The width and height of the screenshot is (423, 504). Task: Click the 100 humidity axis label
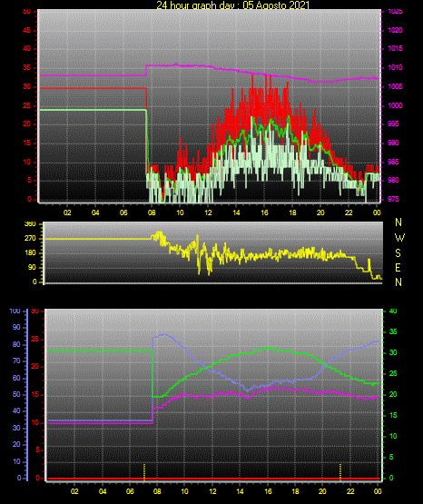pyautogui.click(x=15, y=311)
